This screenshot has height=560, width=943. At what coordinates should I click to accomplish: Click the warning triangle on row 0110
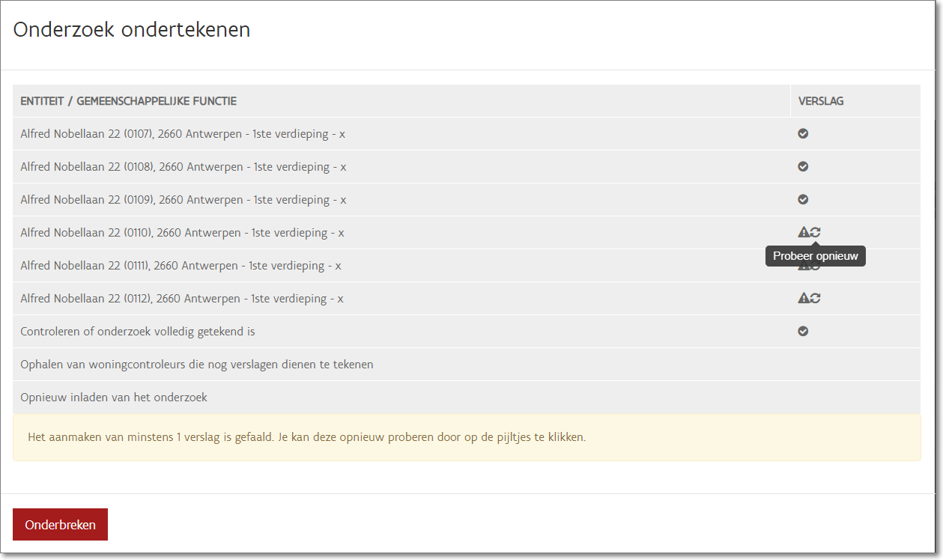coord(804,232)
